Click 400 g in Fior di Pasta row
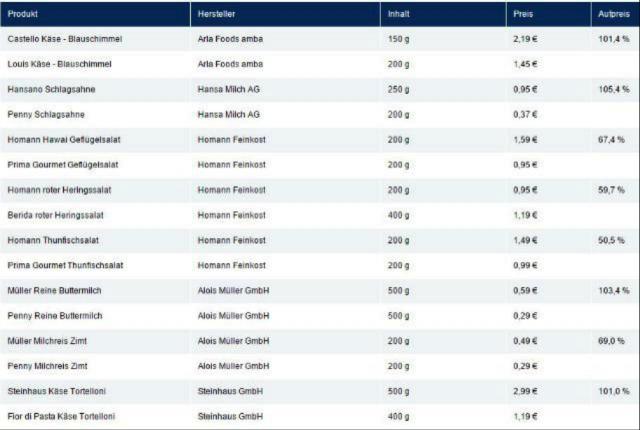This screenshot has height=430, width=640. click(x=398, y=417)
